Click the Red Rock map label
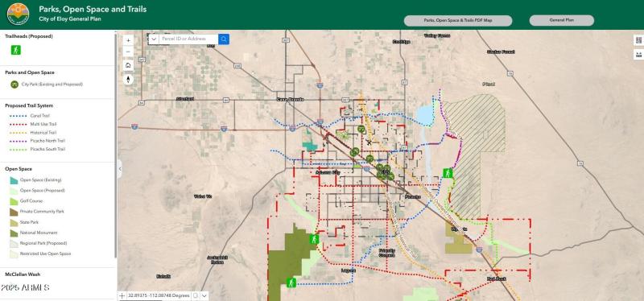The width and height of the screenshot is (644, 301). click(497, 278)
